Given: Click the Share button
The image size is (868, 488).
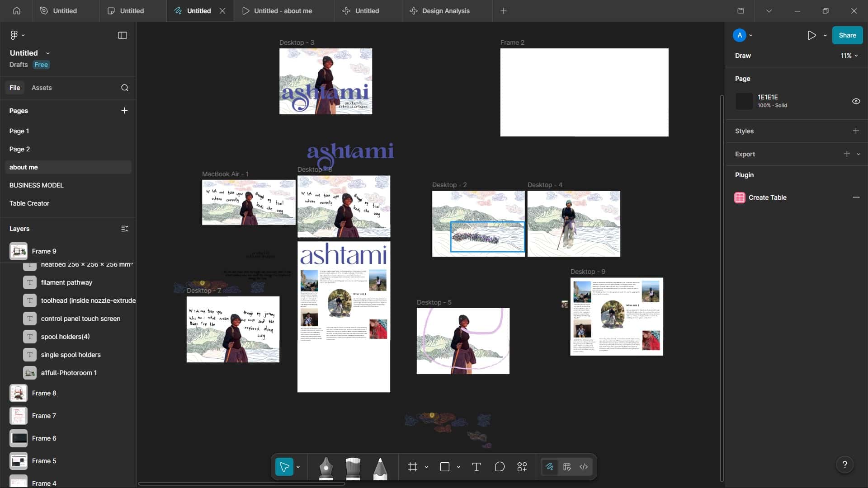Looking at the screenshot, I should pyautogui.click(x=847, y=35).
